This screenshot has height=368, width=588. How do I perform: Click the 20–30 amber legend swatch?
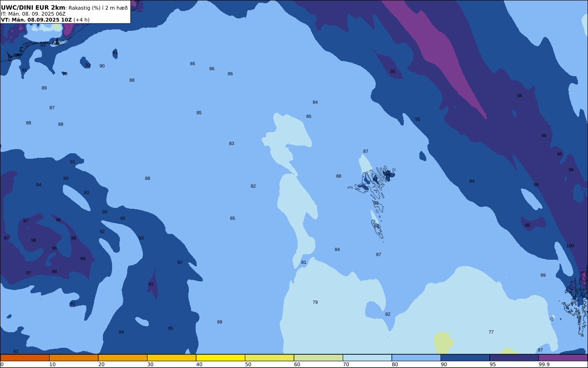coord(123,357)
